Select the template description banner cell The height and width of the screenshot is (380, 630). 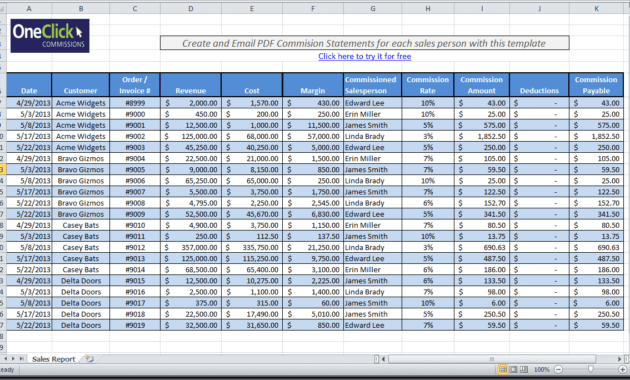coord(364,43)
